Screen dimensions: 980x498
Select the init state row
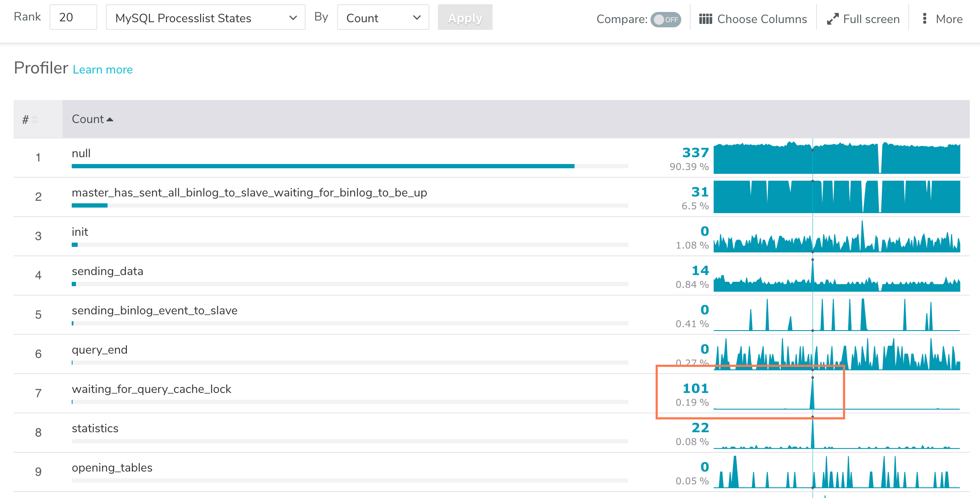[x=80, y=232]
